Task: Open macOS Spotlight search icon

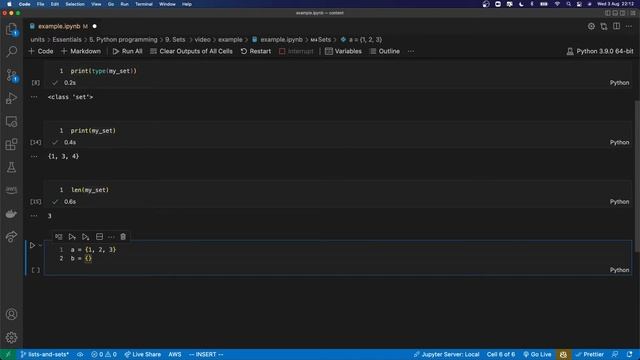Action: tap(568, 4)
